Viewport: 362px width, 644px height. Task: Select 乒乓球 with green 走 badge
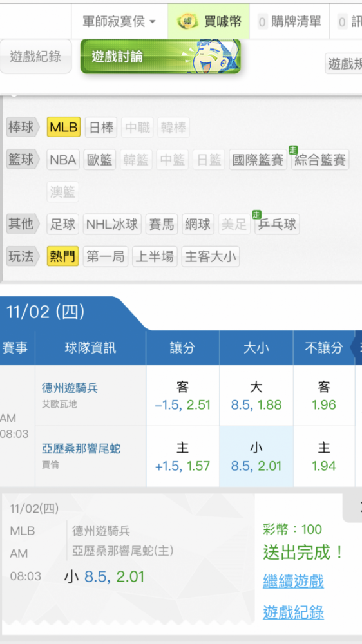pyautogui.click(x=277, y=224)
